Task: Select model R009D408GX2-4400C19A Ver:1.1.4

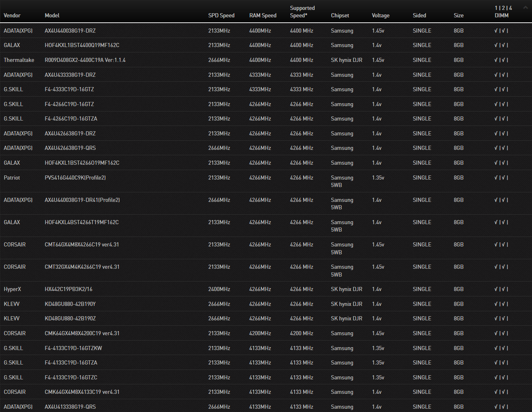Action: pos(85,60)
